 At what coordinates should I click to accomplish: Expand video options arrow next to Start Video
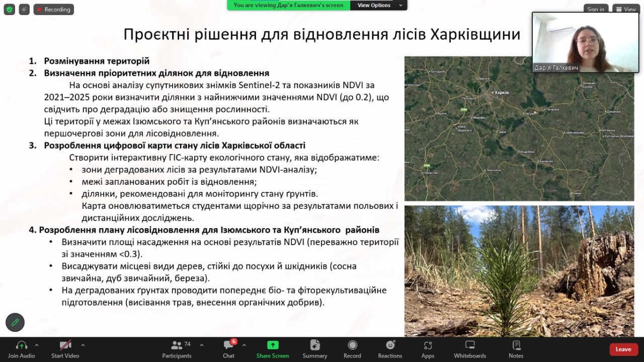pyautogui.click(x=83, y=345)
